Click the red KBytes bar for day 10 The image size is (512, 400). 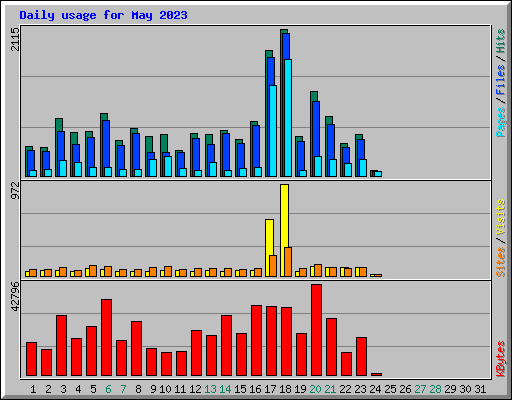click(x=166, y=364)
